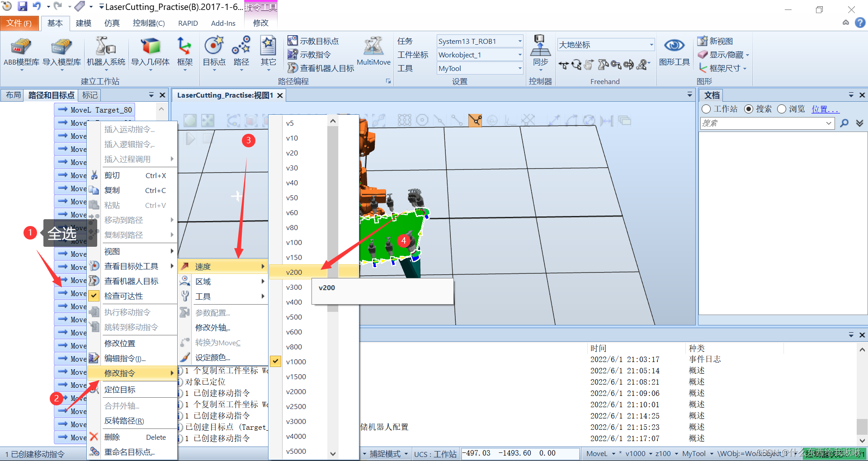Click the highlighted snap tool in the view toolbar
This screenshot has width=868, height=461.
coord(475,120)
